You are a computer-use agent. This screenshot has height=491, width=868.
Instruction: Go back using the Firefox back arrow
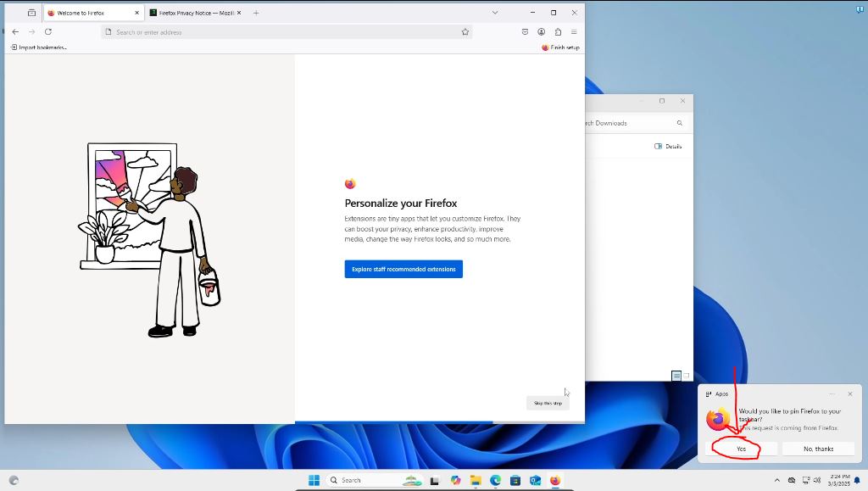(15, 32)
